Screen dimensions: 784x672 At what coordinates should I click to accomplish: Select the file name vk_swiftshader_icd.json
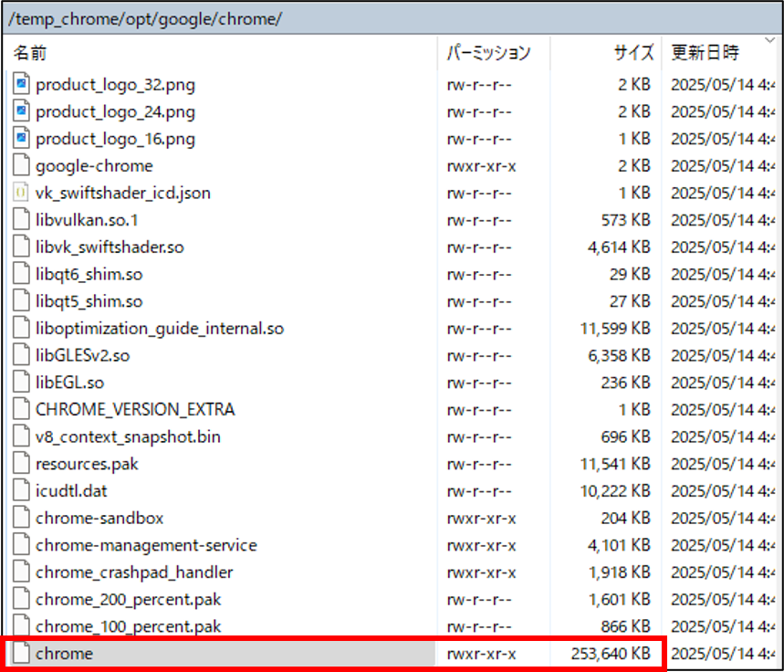[x=123, y=194]
